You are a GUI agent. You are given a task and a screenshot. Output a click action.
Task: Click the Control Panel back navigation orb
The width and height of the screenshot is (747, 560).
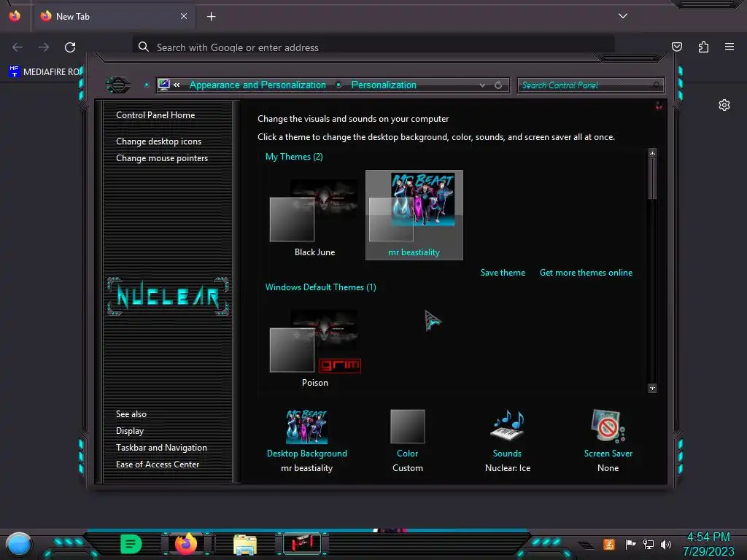117,85
